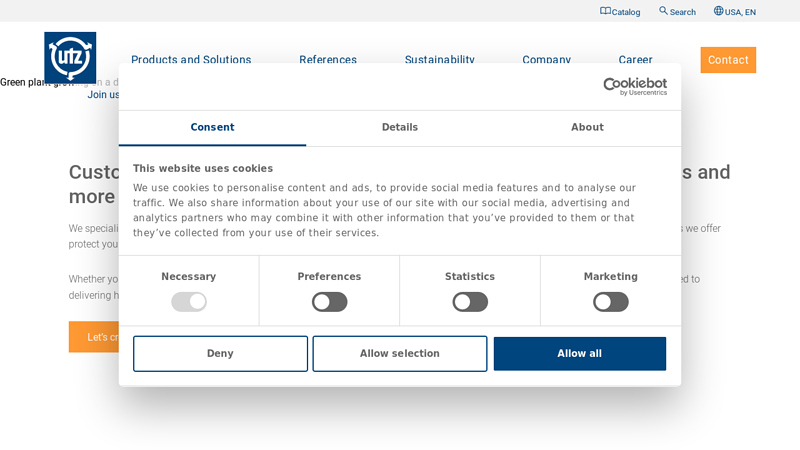Image resolution: width=800 pixels, height=450 pixels.
Task: Click the Search magnifier icon
Action: point(663,11)
